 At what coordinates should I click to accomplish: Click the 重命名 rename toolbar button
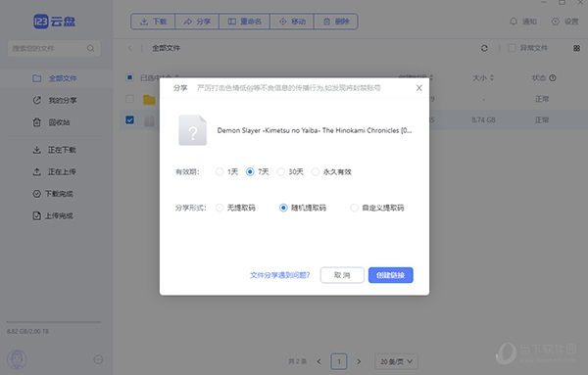(x=244, y=22)
